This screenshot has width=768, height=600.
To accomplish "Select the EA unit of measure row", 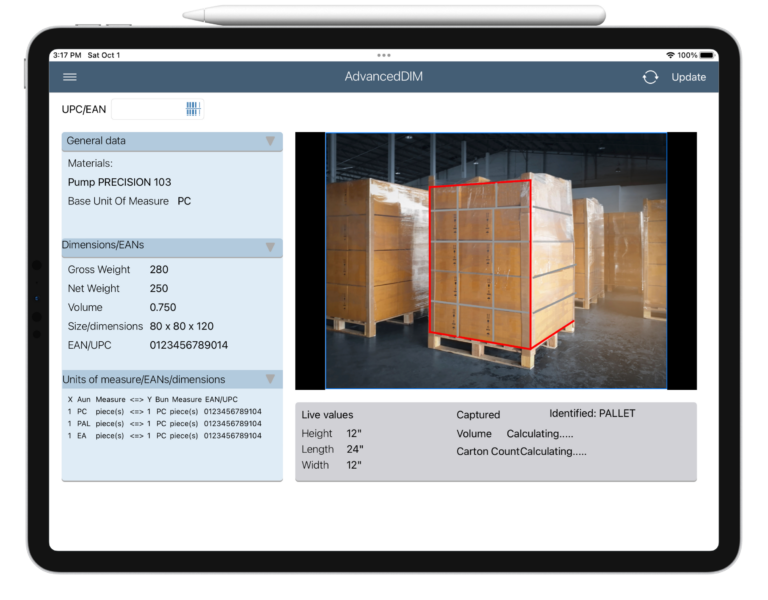I will (165, 437).
